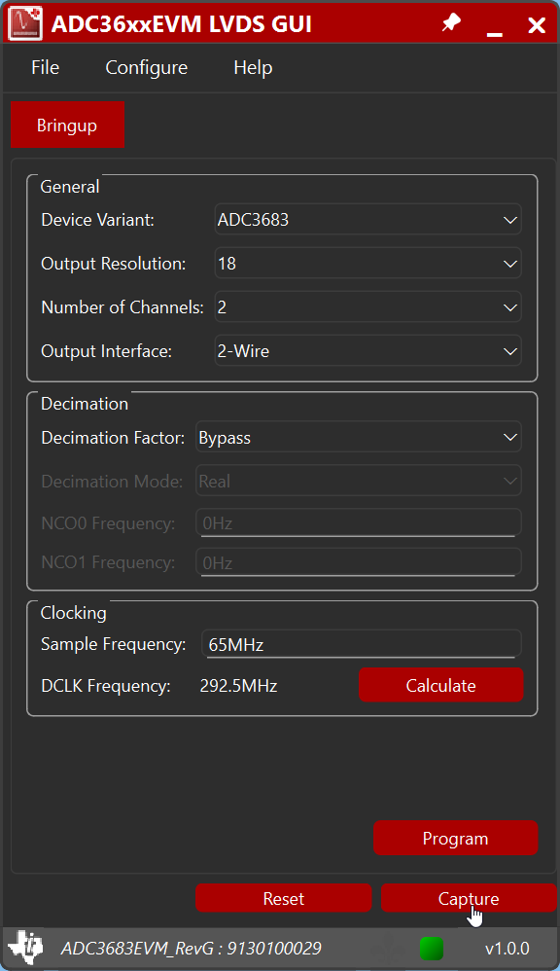Select the Bringup tab

coord(67,125)
